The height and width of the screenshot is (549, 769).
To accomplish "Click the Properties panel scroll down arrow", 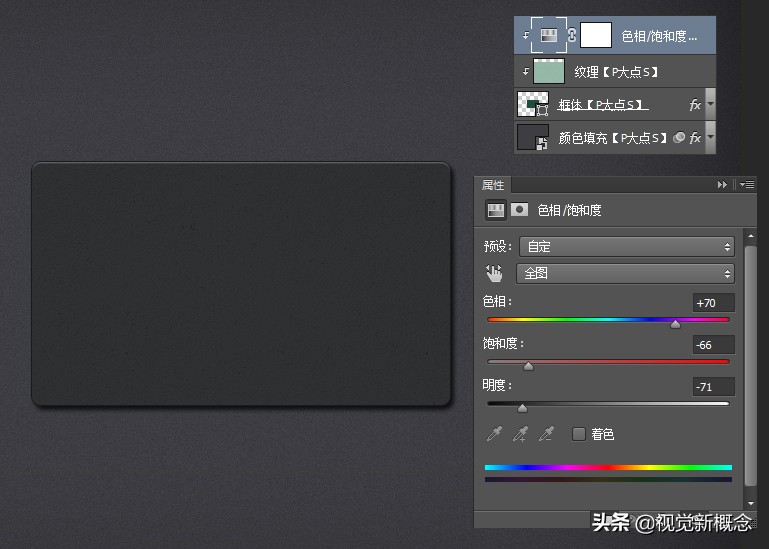I will (x=750, y=503).
